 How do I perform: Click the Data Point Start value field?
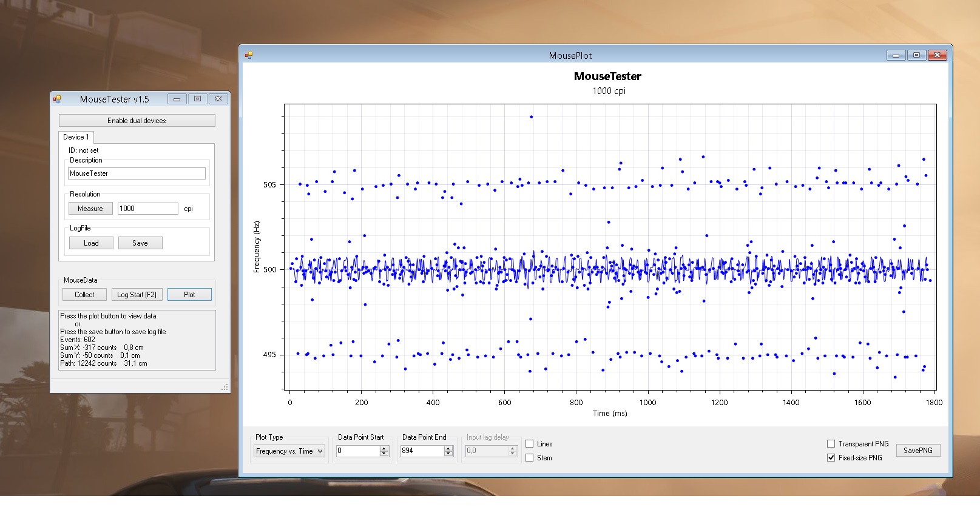(x=357, y=451)
